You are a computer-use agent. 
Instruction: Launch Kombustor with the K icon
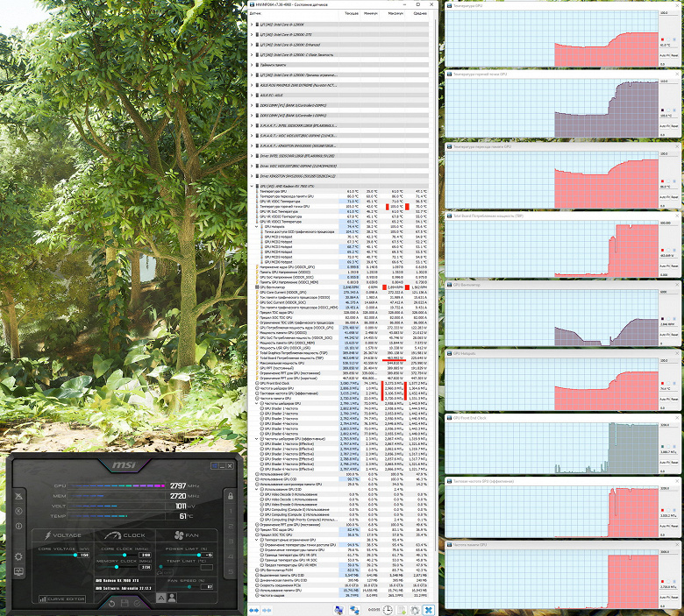18,511
